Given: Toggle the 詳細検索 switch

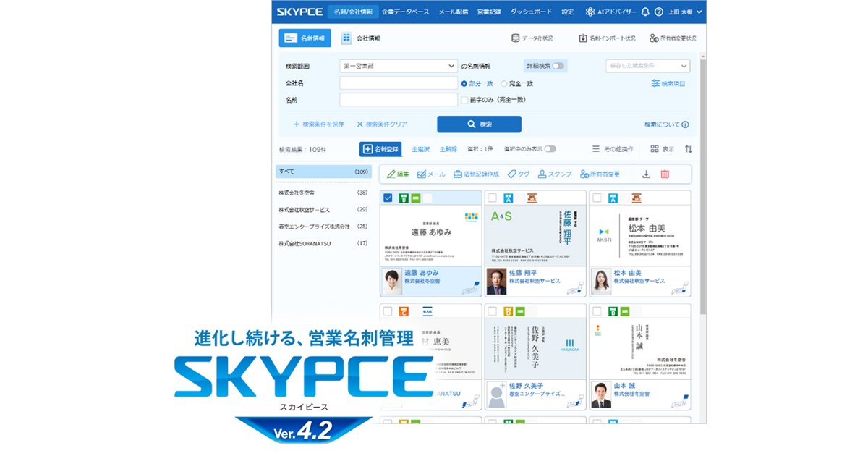Looking at the screenshot, I should pos(558,66).
